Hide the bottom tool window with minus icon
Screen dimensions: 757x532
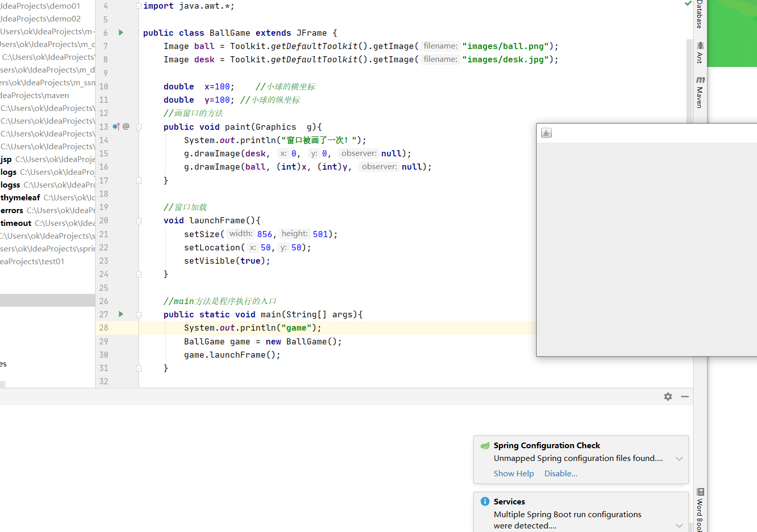point(685,397)
